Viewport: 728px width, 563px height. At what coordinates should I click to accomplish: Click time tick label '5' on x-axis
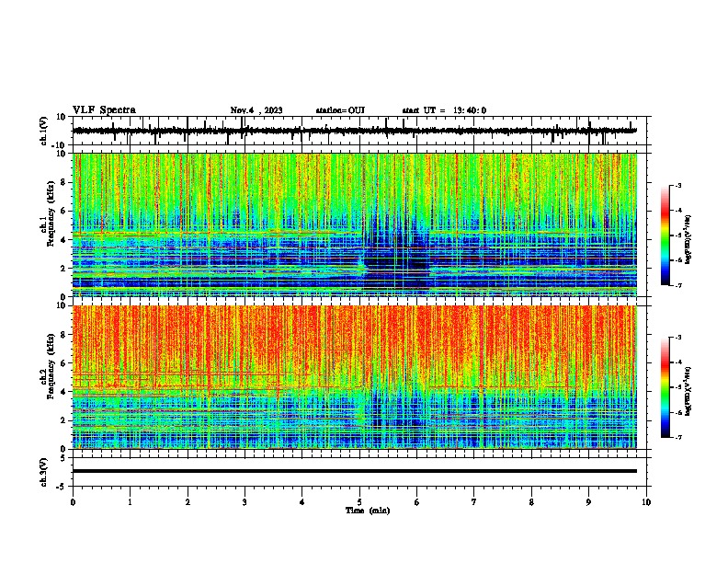pyautogui.click(x=359, y=502)
